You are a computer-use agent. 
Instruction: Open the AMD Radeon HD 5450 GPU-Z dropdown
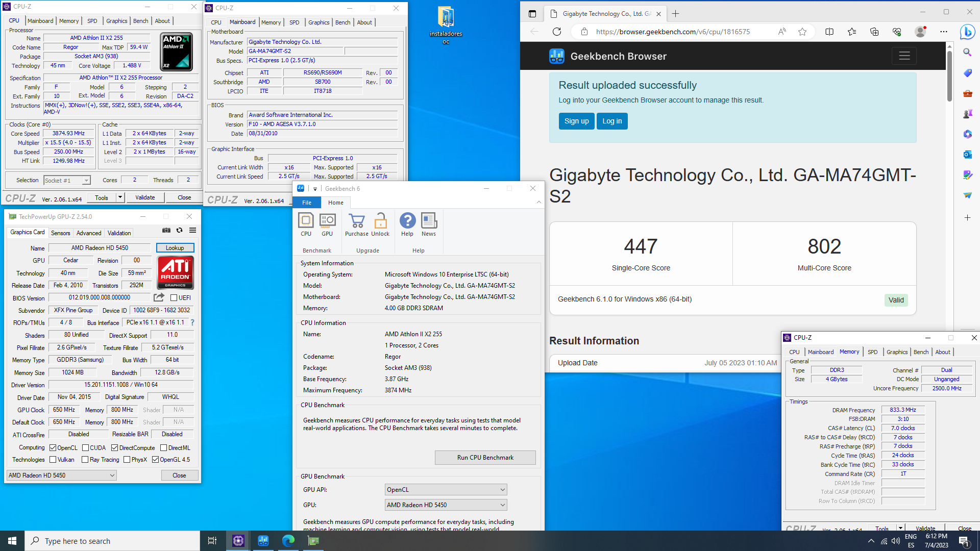pos(62,475)
